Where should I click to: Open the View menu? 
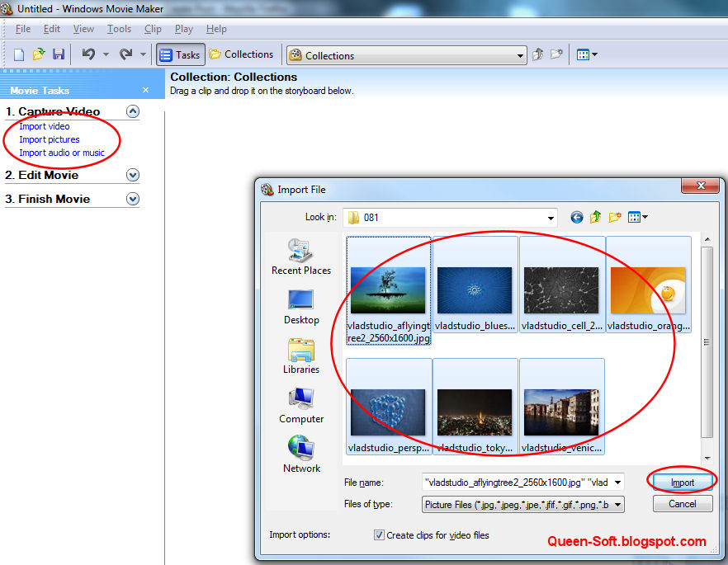point(83,29)
